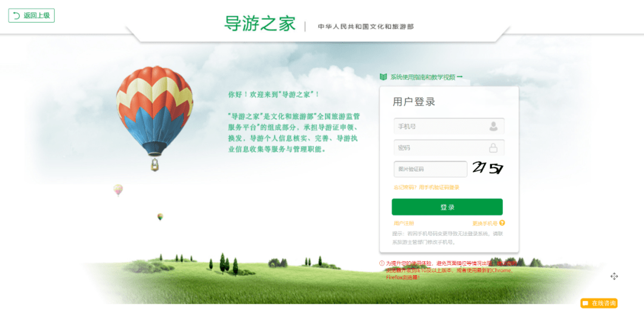Click the orange question mark help icon

click(502, 223)
